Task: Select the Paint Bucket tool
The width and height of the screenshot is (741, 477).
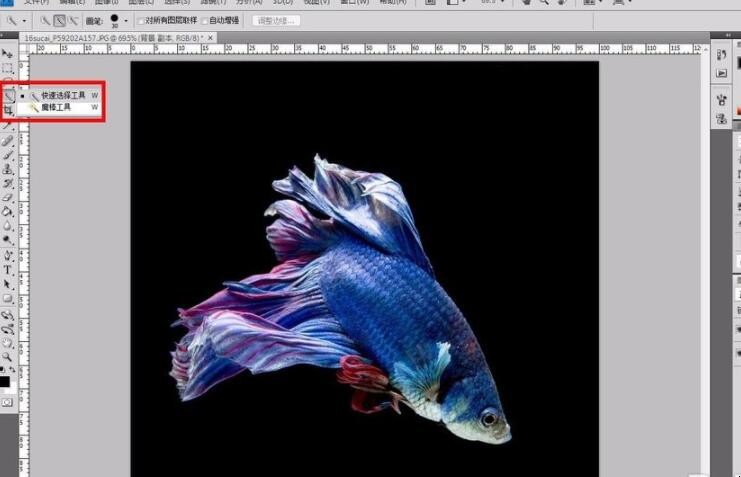Action: 8,212
